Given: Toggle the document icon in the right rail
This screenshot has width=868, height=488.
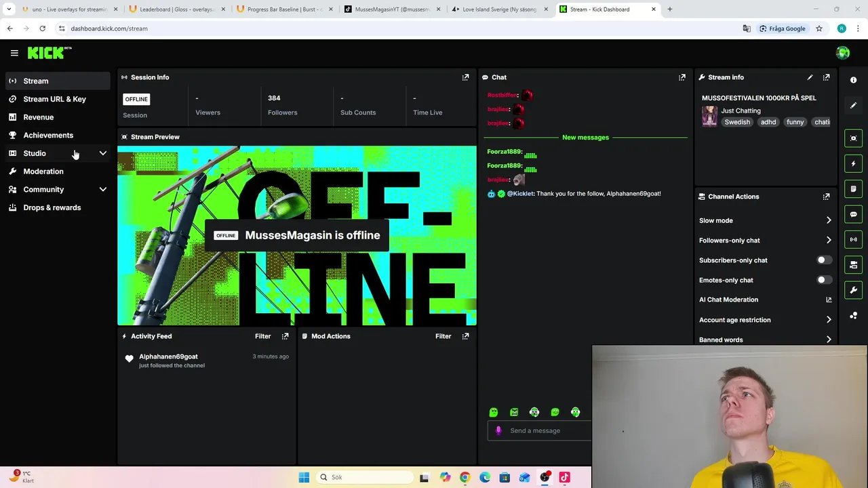Looking at the screenshot, I should coord(853,188).
